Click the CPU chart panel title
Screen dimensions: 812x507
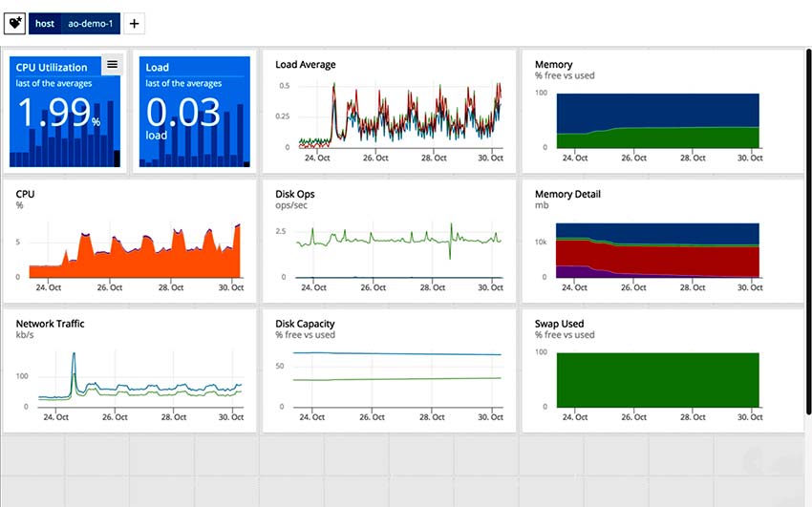[x=26, y=195]
